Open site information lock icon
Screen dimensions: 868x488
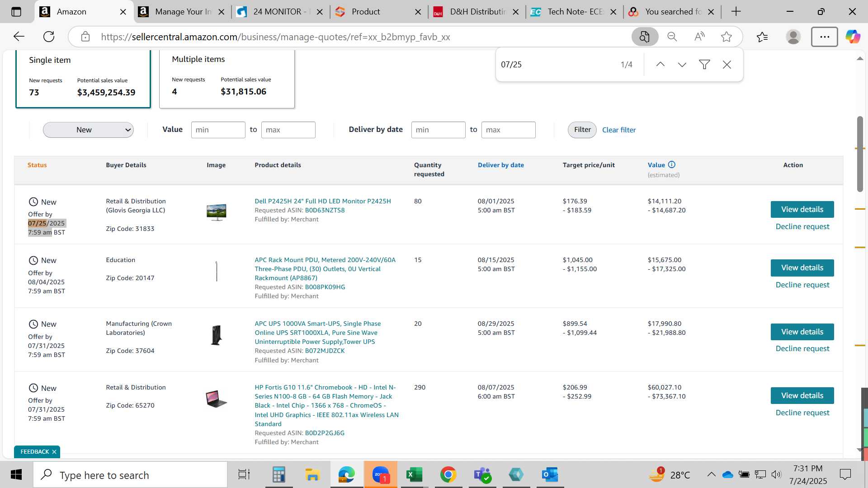point(85,37)
